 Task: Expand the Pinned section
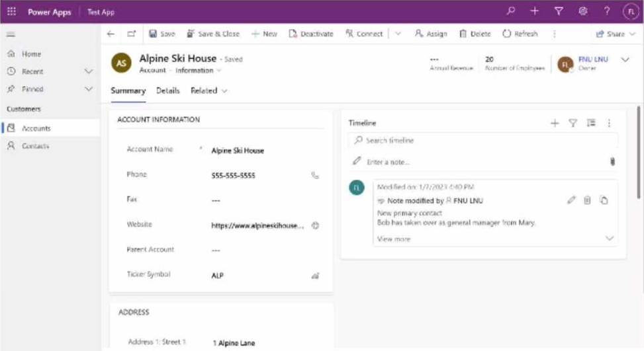(x=88, y=89)
